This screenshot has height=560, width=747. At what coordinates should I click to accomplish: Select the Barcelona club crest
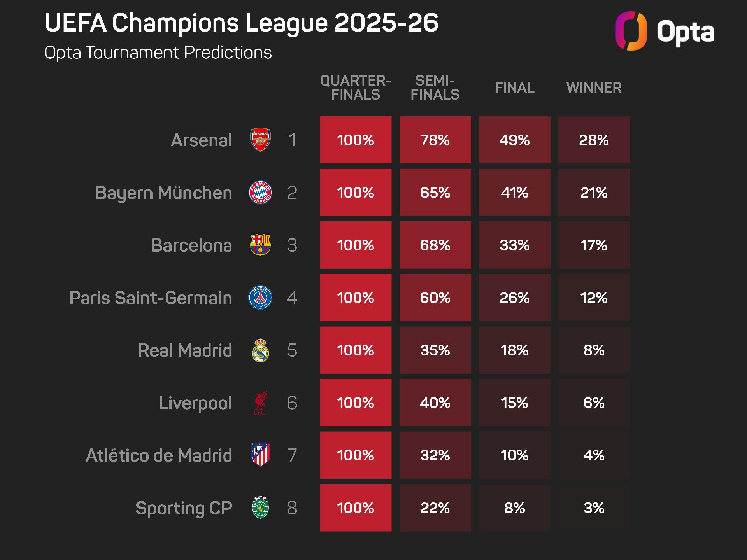tap(260, 245)
